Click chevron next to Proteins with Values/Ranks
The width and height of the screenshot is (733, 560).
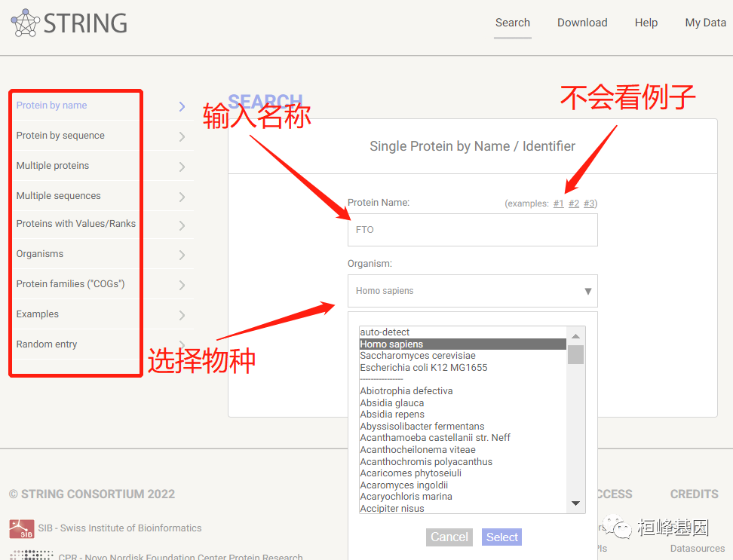(182, 225)
